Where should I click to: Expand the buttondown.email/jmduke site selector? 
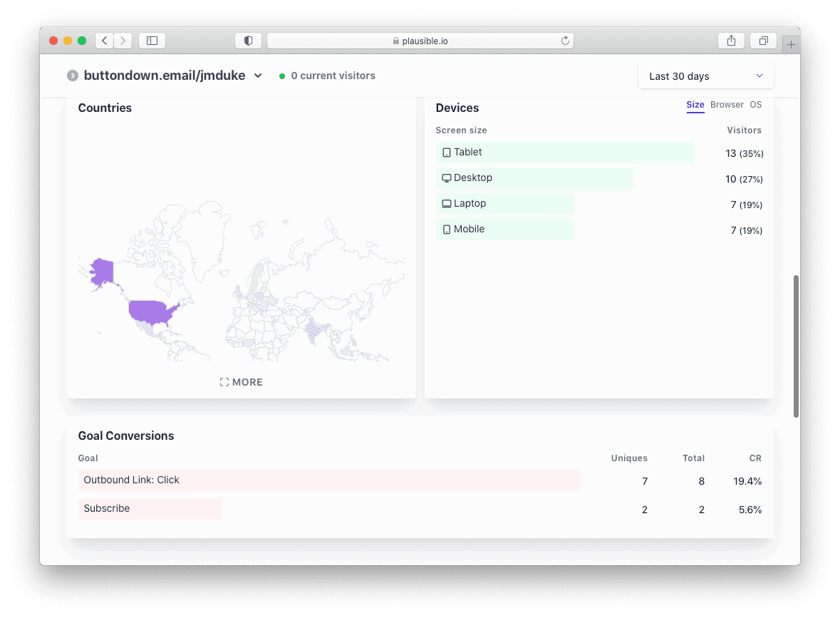(x=257, y=75)
